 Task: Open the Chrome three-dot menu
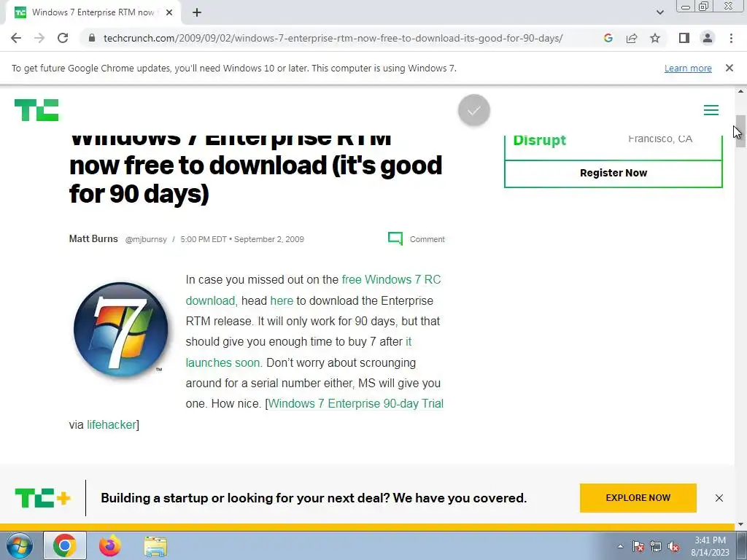pyautogui.click(x=731, y=38)
